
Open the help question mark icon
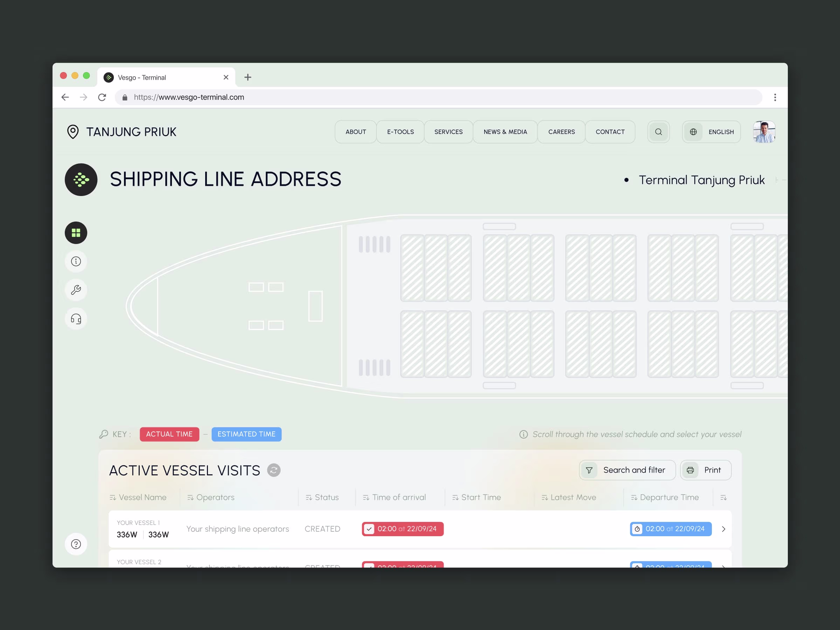pos(76,544)
